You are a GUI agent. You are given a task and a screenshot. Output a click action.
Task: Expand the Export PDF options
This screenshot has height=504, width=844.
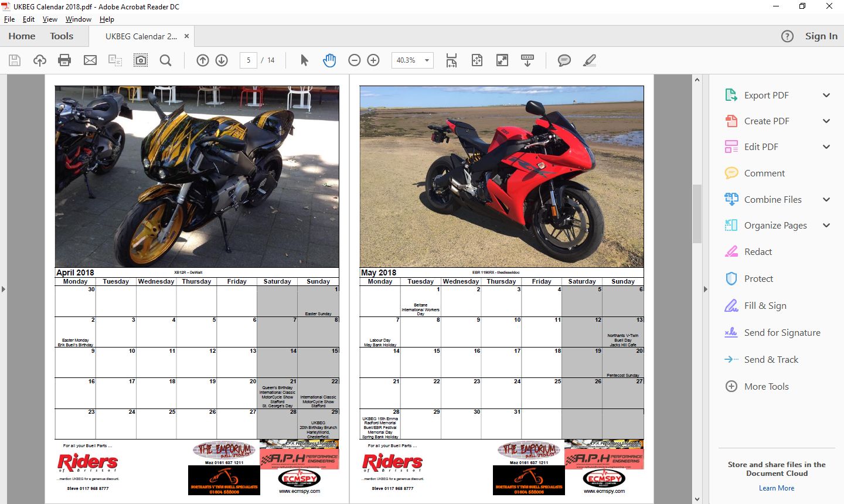[826, 95]
